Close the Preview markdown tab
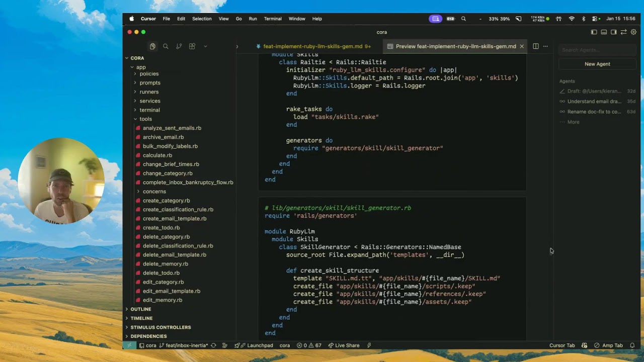This screenshot has width=644, height=362. pyautogui.click(x=522, y=46)
